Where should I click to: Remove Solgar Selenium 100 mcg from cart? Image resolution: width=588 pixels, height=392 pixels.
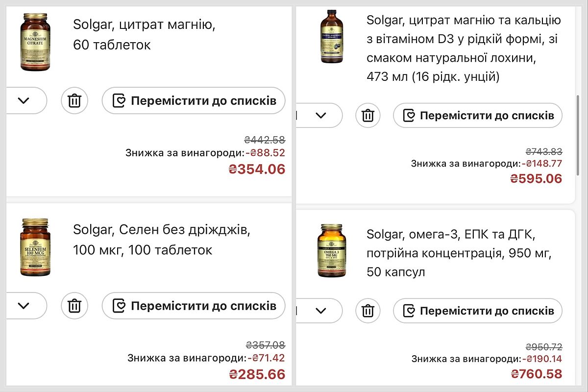(x=74, y=306)
